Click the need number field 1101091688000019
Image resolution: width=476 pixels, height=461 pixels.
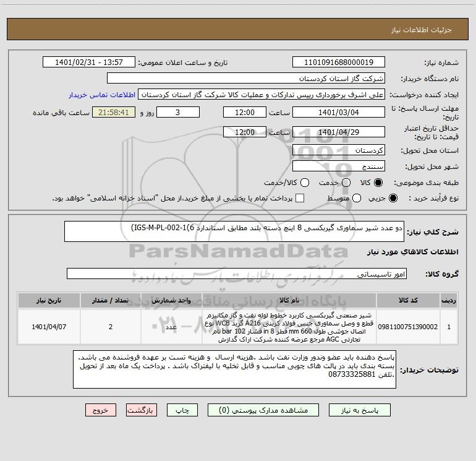pyautogui.click(x=339, y=62)
